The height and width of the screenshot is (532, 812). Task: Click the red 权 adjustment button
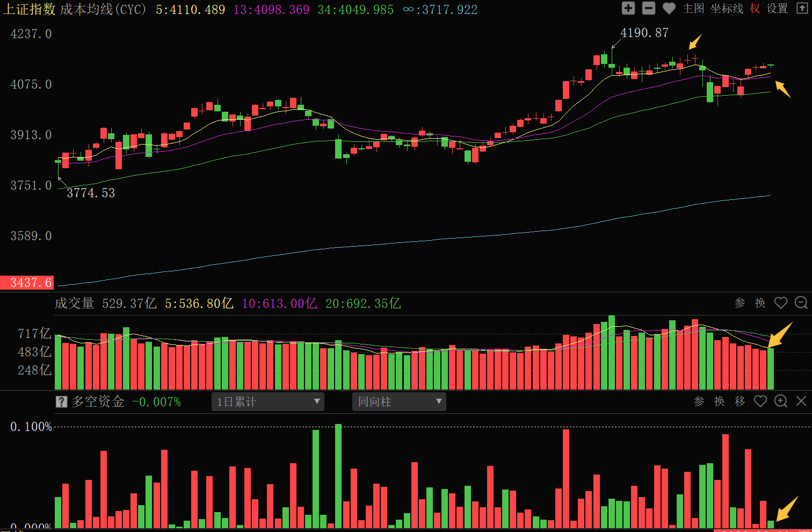755,9
